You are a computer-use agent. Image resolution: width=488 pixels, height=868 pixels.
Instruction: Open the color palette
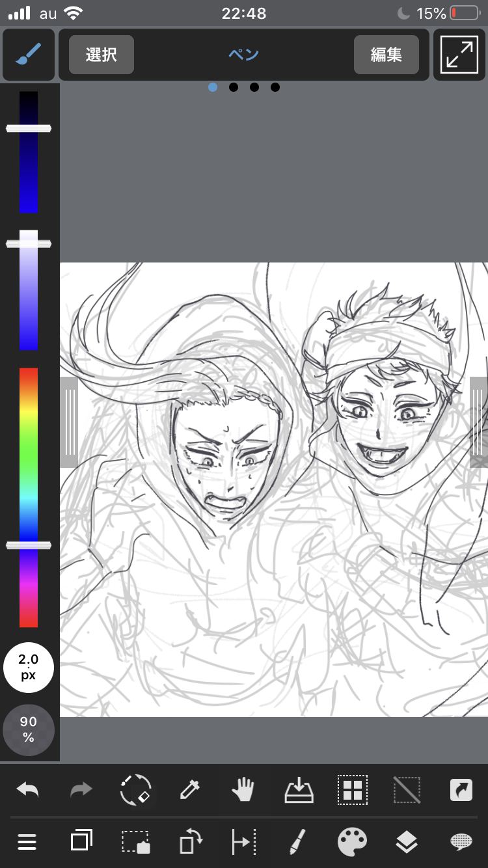352,842
